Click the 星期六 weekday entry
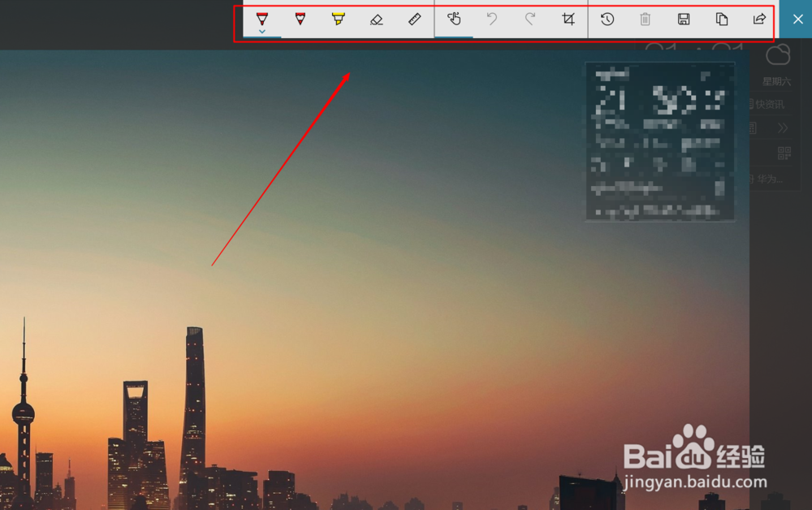 pyautogui.click(x=776, y=80)
